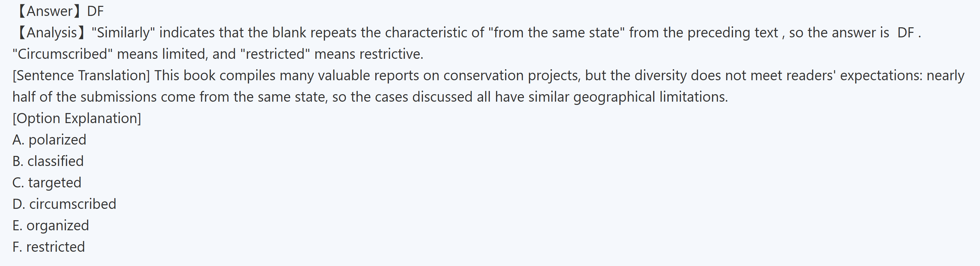Image resolution: width=980 pixels, height=266 pixels.
Task: Click the [Sentence Translation] label
Action: [81, 75]
